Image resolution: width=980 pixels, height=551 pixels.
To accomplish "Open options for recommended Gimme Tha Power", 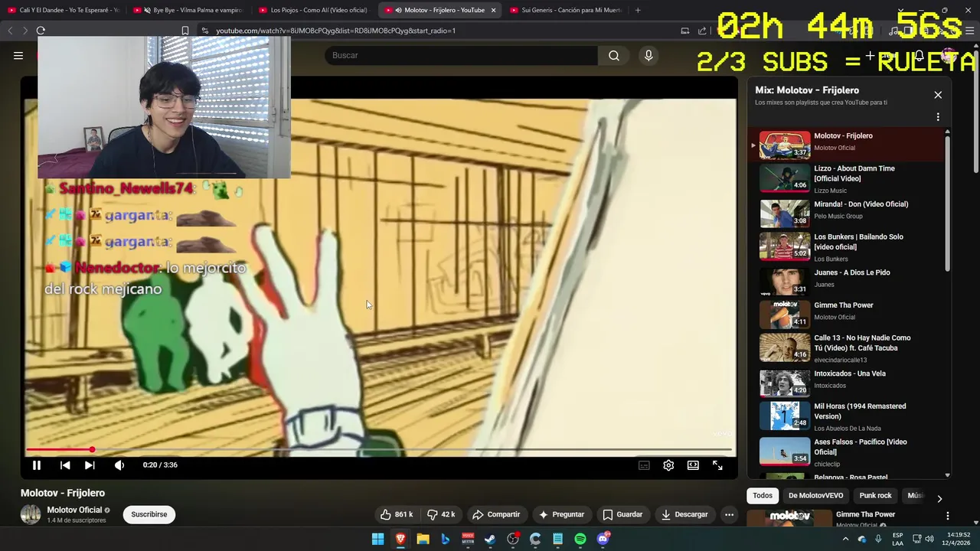I will pos(948,516).
